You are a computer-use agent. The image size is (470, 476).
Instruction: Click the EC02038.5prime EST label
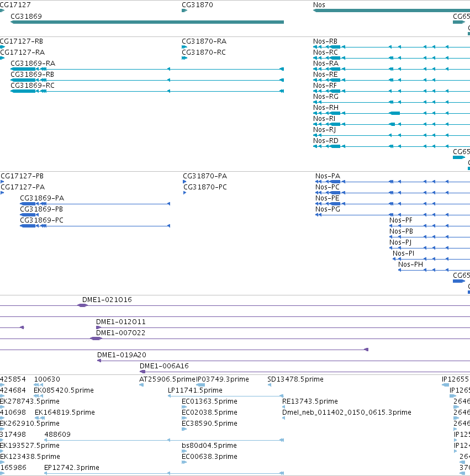[209, 412]
